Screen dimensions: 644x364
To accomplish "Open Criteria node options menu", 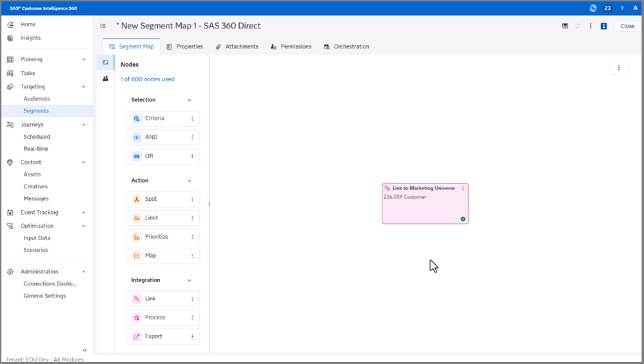I will coord(192,119).
